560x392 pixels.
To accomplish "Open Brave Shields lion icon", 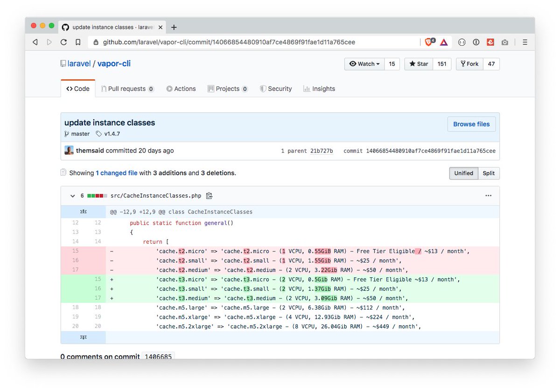I will (429, 42).
